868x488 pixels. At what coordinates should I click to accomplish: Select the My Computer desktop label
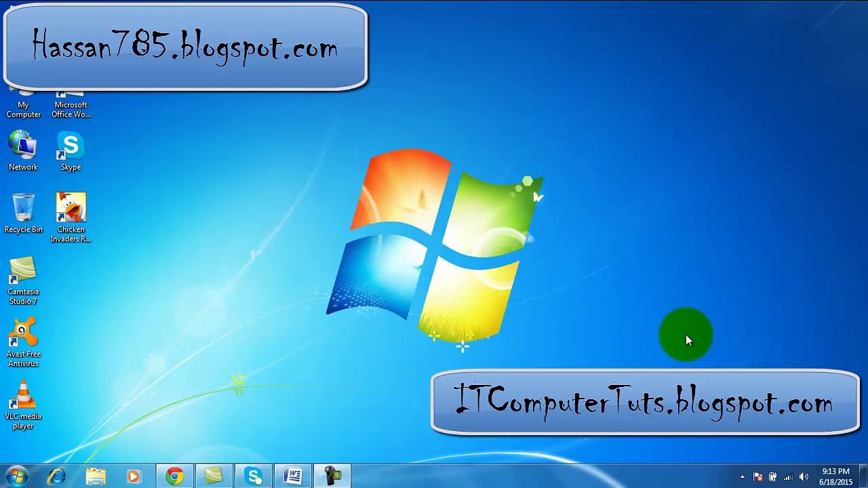coord(23,110)
